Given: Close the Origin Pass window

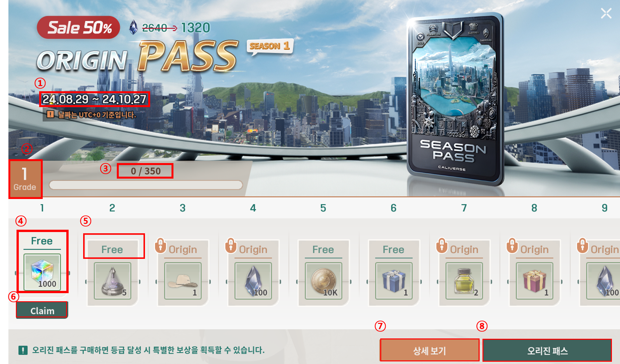Looking at the screenshot, I should 606,13.
